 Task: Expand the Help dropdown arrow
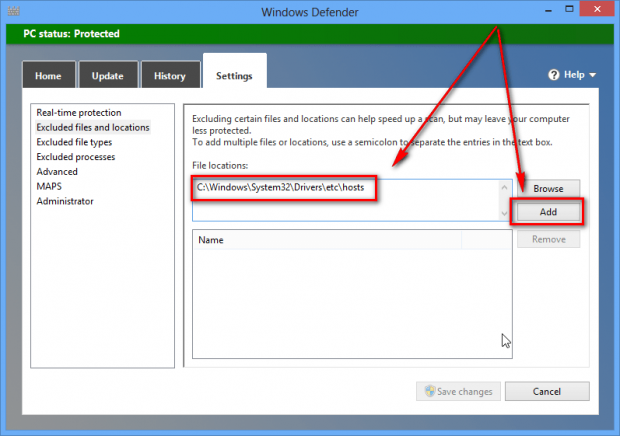592,75
